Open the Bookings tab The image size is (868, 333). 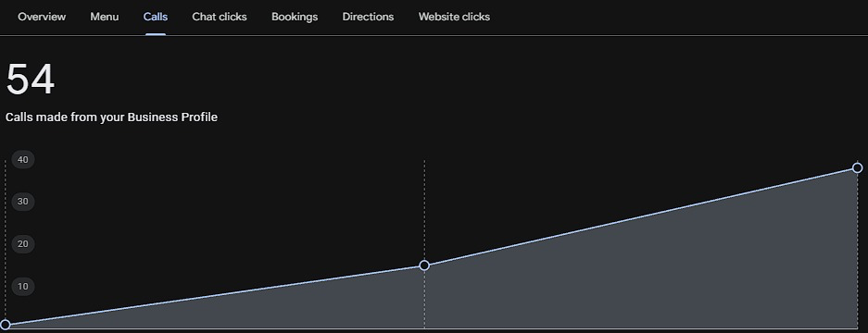coord(295,17)
